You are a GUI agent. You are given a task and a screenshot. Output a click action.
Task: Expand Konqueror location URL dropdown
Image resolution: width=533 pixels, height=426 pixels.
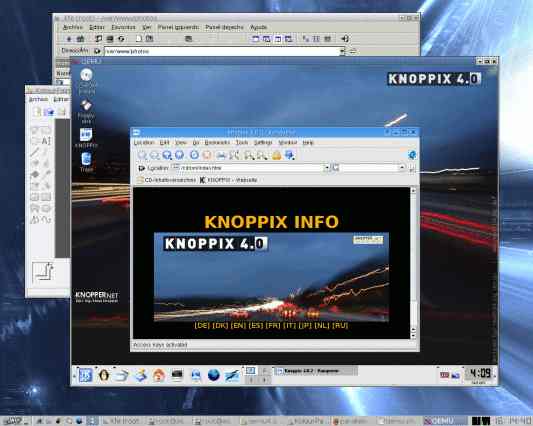click(326, 168)
